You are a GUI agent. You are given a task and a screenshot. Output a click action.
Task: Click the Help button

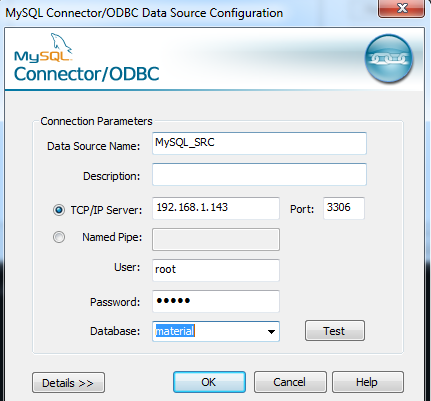pyautogui.click(x=368, y=382)
